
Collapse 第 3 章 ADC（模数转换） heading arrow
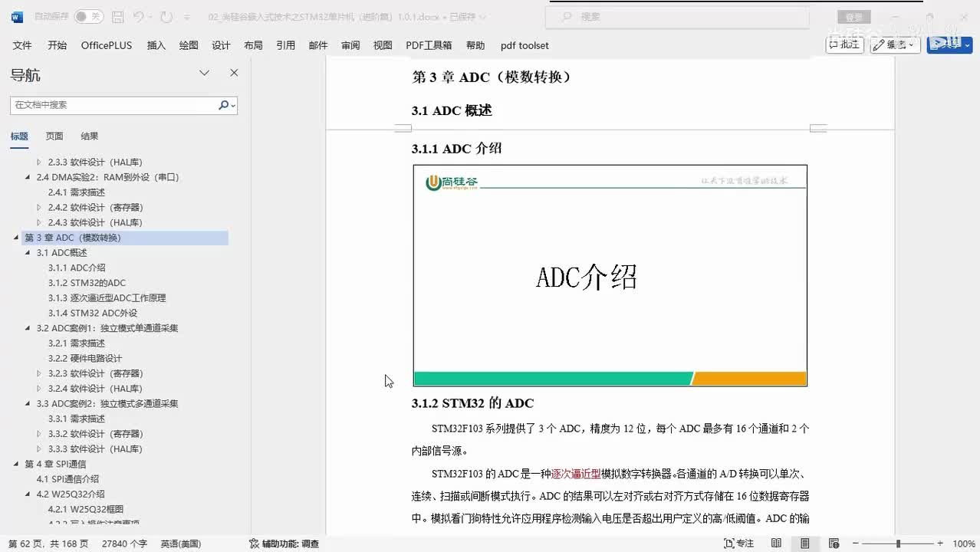[x=16, y=238]
